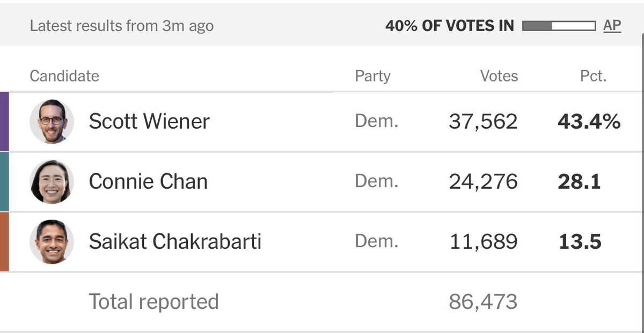Open the AP source link
This screenshot has width=644, height=333.
click(612, 25)
